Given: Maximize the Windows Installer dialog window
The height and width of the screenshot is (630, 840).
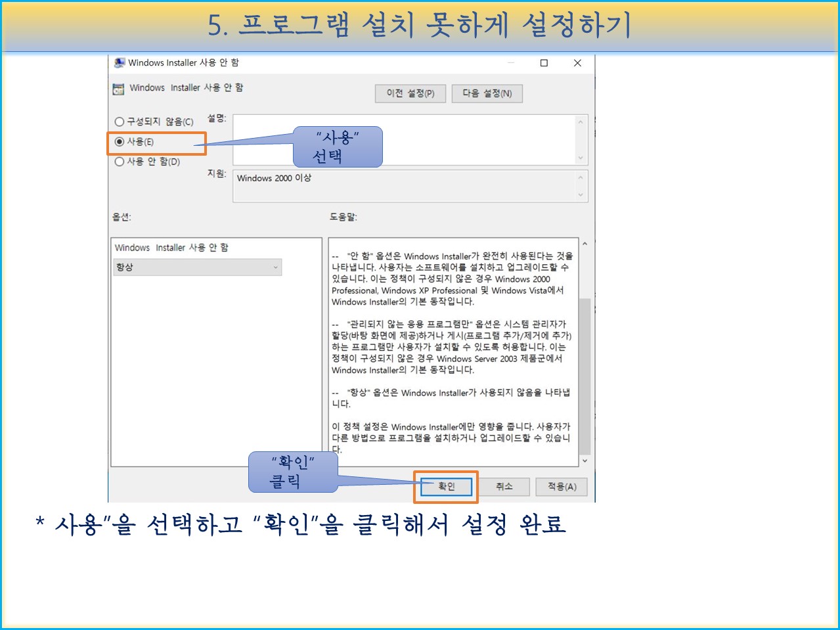Looking at the screenshot, I should click(x=544, y=63).
